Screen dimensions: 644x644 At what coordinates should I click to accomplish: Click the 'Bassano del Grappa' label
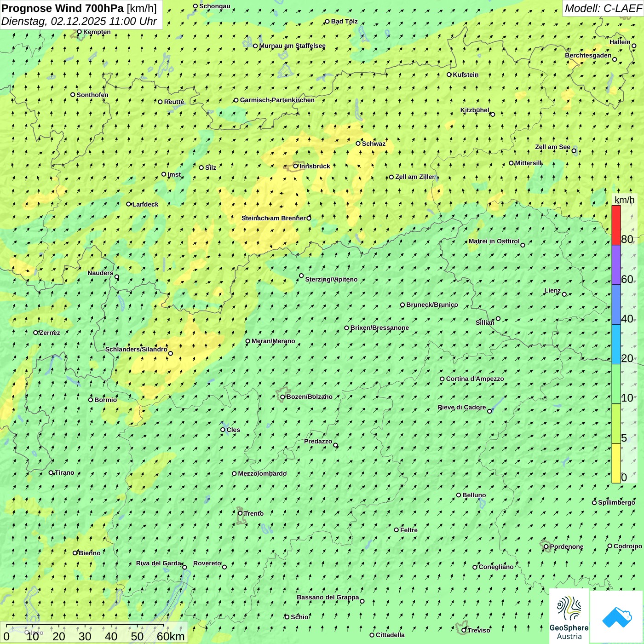coord(328,597)
